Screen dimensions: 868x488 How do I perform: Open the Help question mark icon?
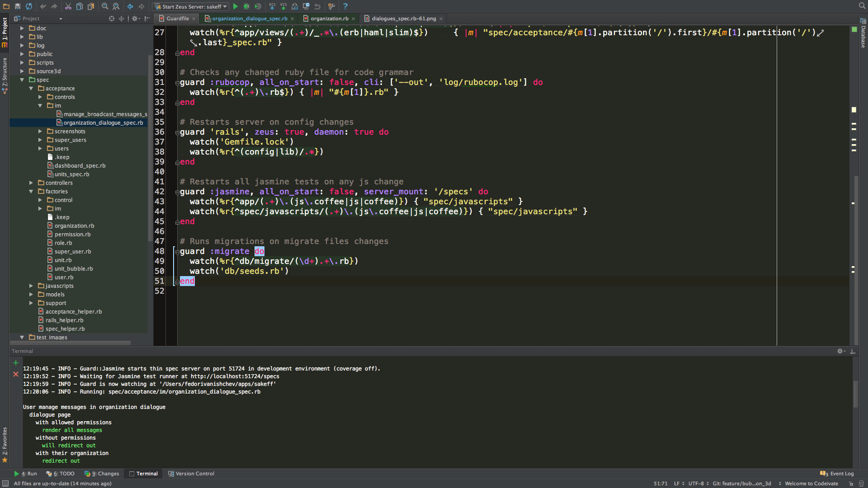tap(345, 6)
